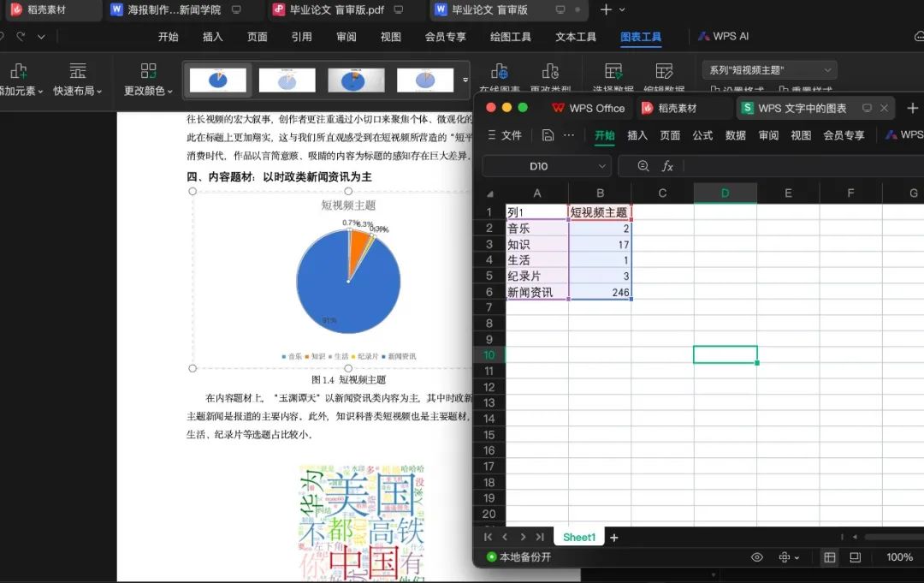Click the 本地备份开 backup status button
924x583 pixels.
pyautogui.click(x=519, y=557)
